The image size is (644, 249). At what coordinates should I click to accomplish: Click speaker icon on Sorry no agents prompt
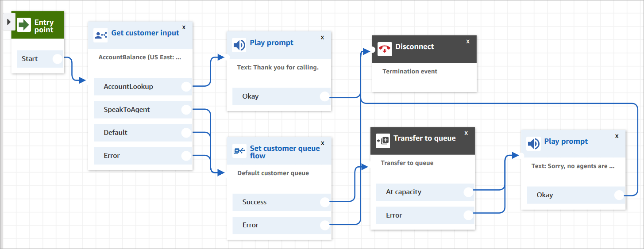tap(533, 143)
